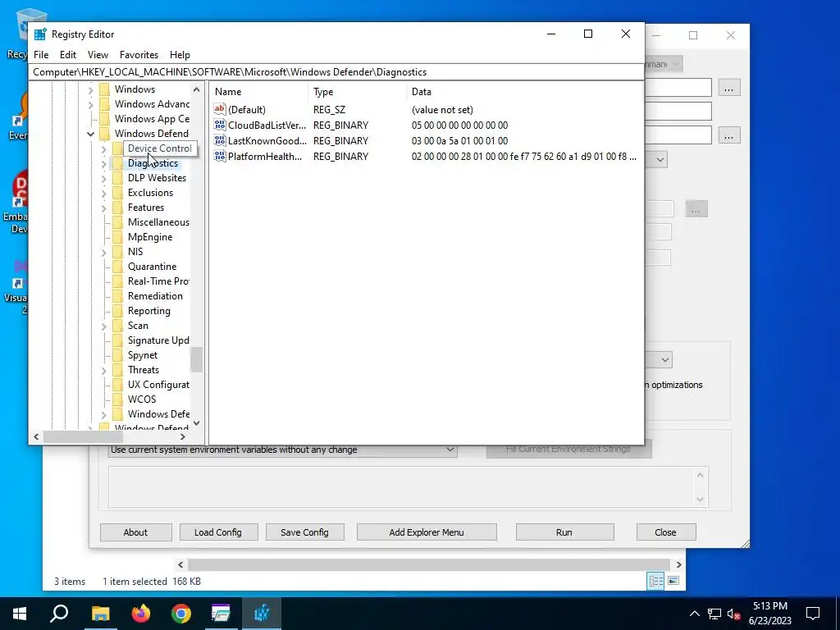This screenshot has width=840, height=630.
Task: Expand the Diagnostics key
Action: (104, 164)
